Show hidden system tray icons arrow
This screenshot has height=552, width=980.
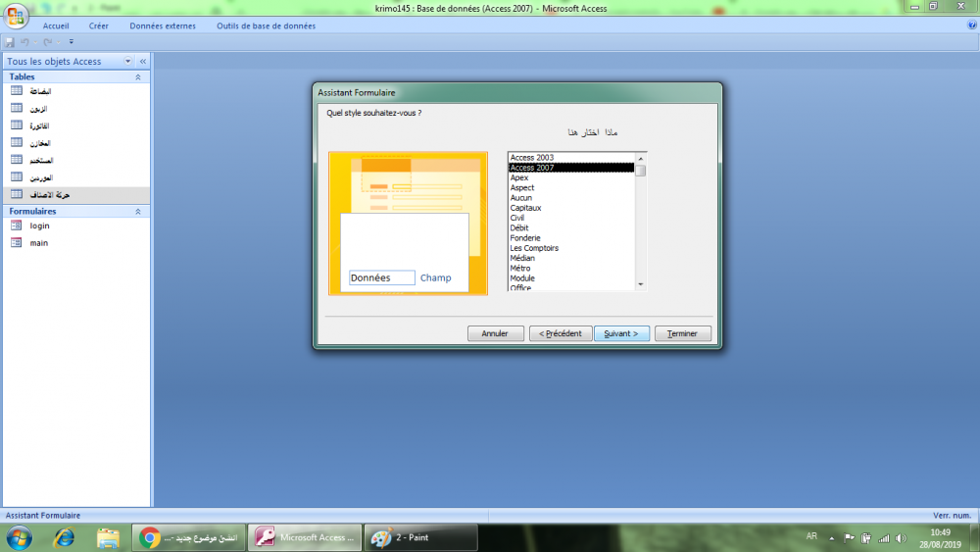coord(832,538)
